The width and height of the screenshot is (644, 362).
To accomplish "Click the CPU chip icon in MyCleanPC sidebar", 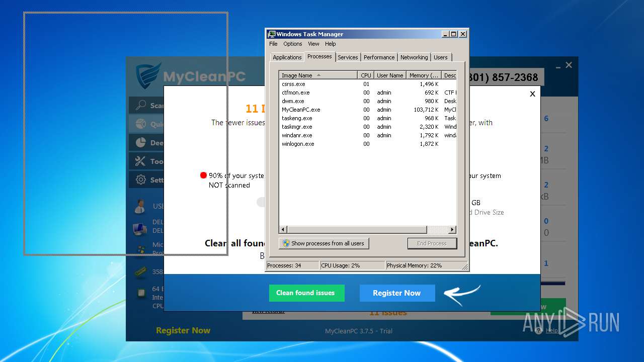I will (x=141, y=292).
